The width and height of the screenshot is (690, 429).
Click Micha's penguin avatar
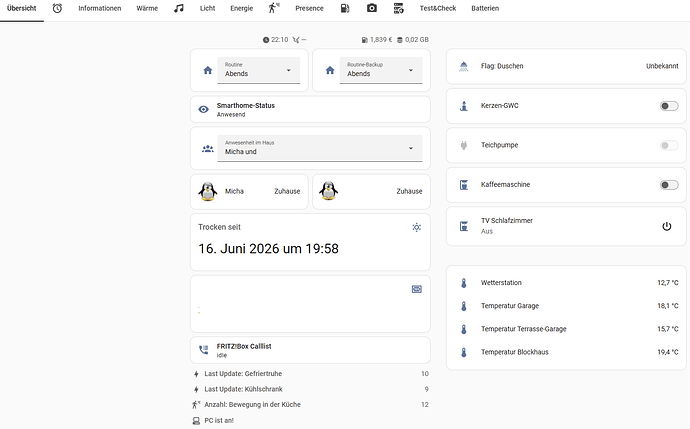(208, 191)
